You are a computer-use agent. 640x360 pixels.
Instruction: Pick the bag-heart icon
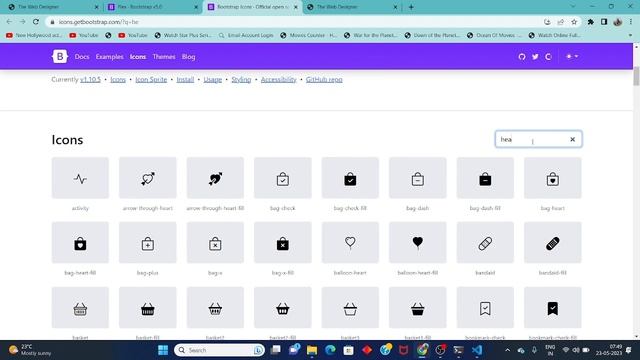click(553, 178)
